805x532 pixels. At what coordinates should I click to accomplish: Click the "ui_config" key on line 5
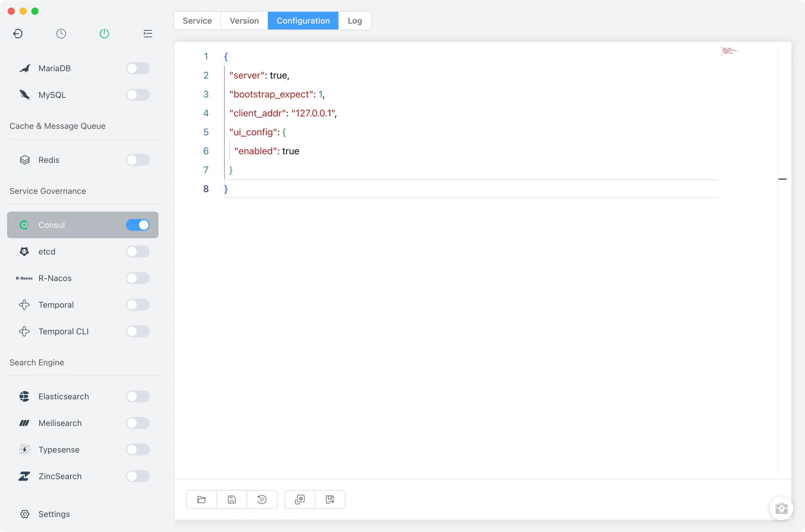[253, 132]
